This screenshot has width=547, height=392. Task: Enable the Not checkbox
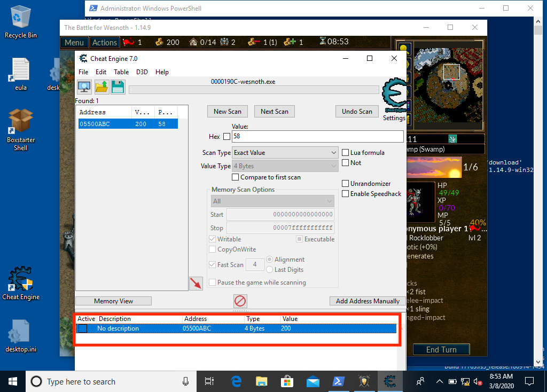point(346,162)
